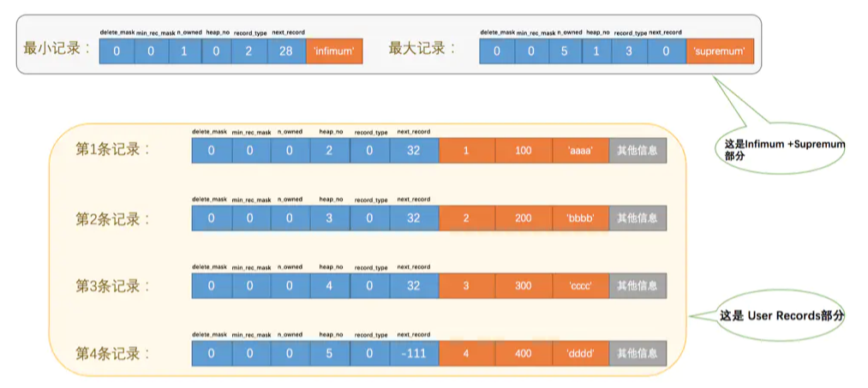Click orange id cell 3 in third record

467,285
